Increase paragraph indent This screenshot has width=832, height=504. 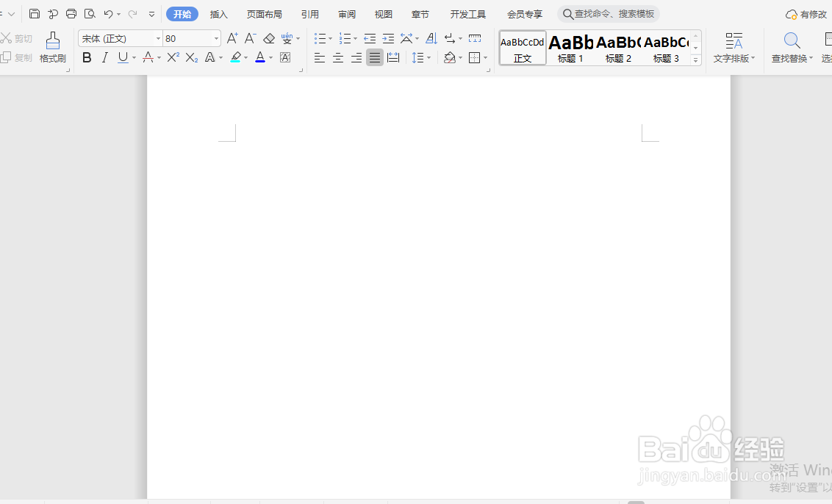click(x=388, y=38)
